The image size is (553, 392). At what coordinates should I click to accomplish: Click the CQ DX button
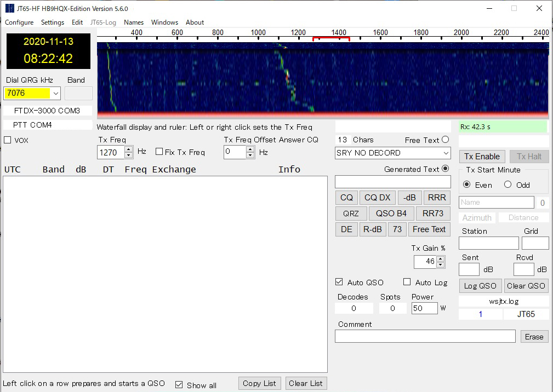tap(378, 198)
